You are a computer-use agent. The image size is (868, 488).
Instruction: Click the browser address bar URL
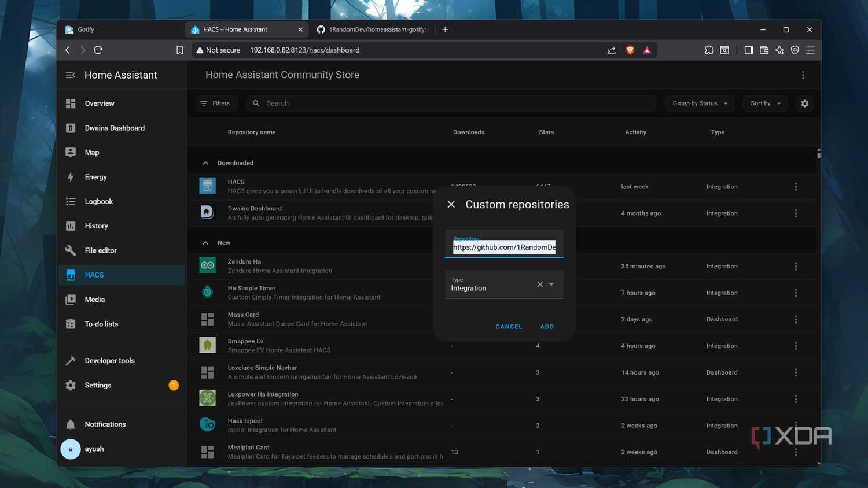(x=305, y=50)
